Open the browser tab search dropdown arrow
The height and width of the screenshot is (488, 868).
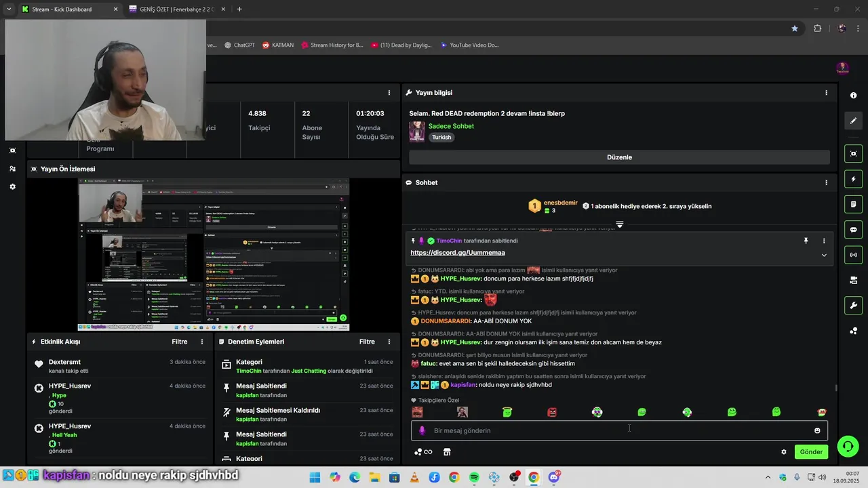(8, 9)
